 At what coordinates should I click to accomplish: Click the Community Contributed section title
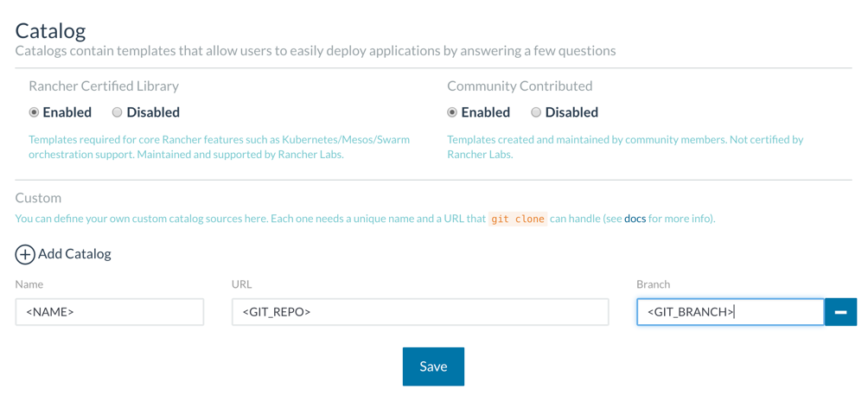coord(520,86)
